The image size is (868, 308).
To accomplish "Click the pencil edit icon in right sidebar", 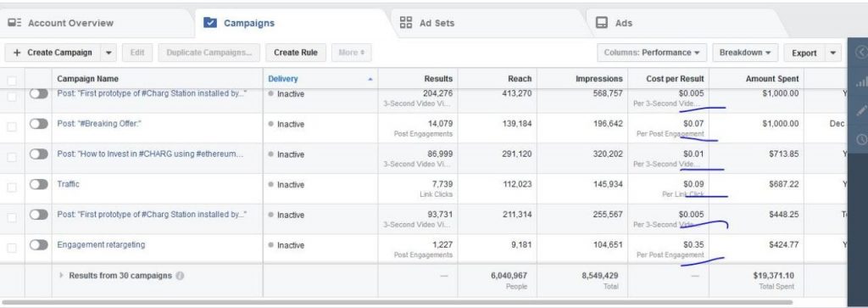I will tap(861, 110).
